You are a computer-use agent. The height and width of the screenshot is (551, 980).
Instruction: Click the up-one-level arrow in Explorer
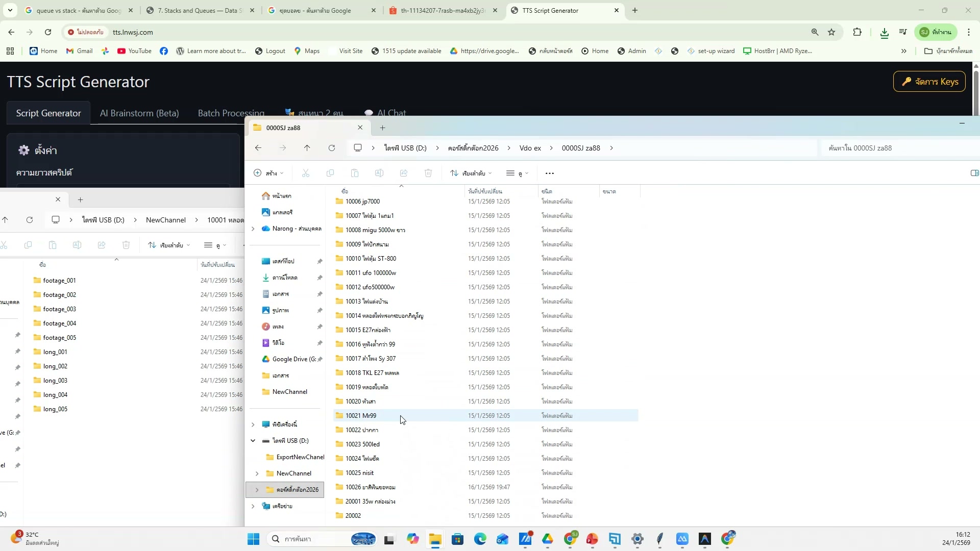pyautogui.click(x=307, y=148)
